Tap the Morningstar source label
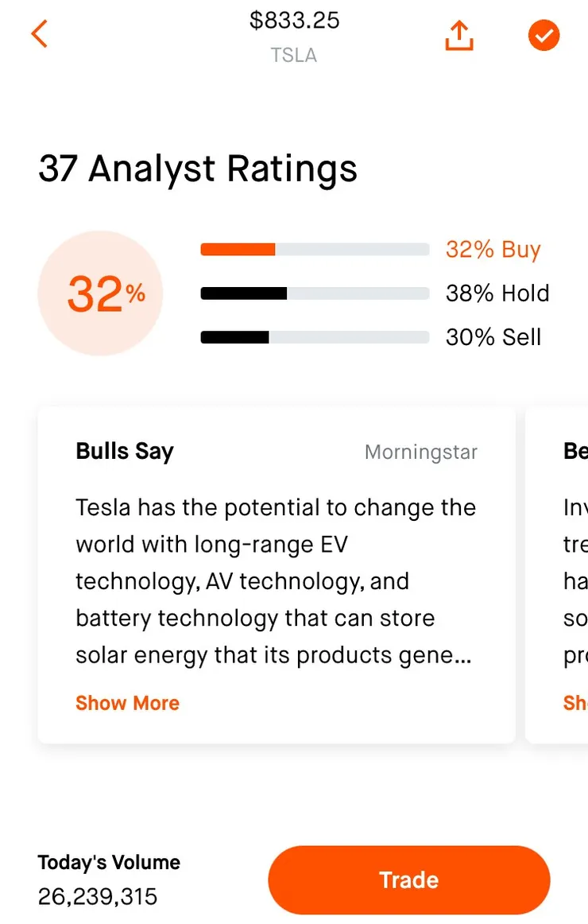 [421, 452]
